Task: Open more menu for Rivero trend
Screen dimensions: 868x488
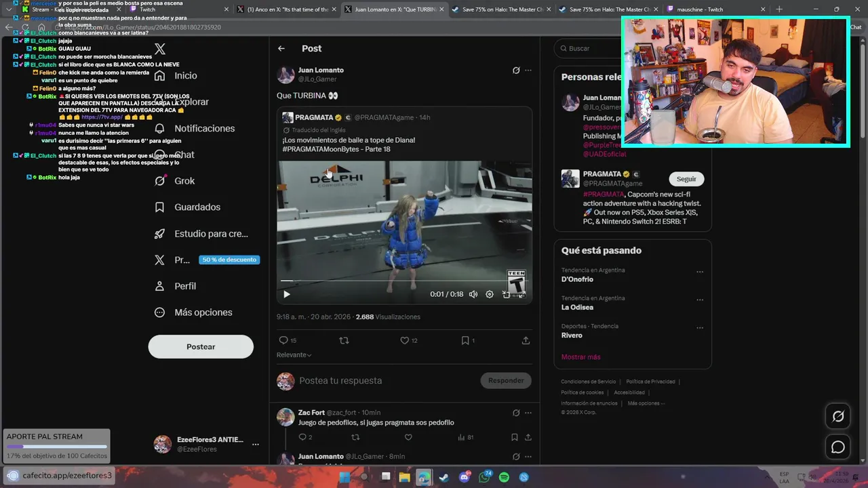Action: [700, 327]
